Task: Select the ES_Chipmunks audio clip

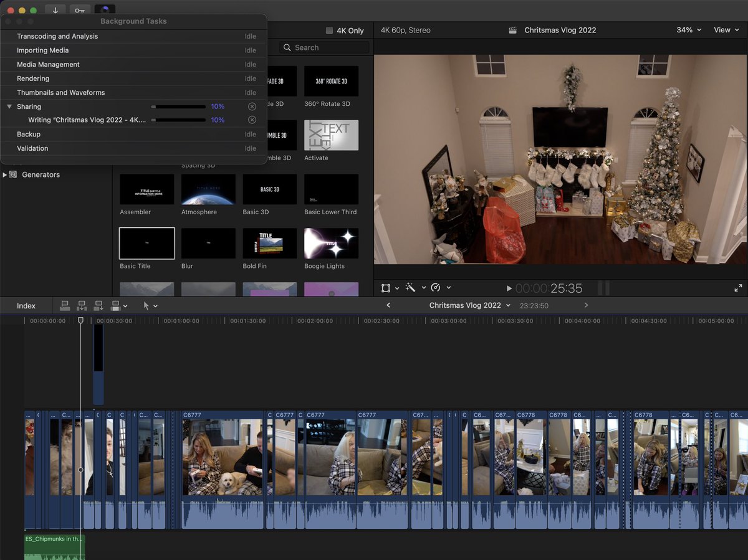Action: click(x=54, y=547)
